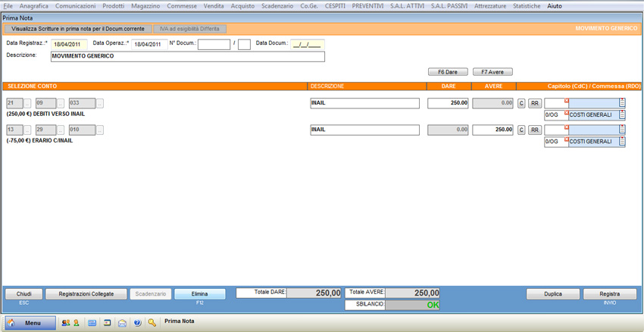Click the users icon in bottom toolbar

click(x=65, y=322)
